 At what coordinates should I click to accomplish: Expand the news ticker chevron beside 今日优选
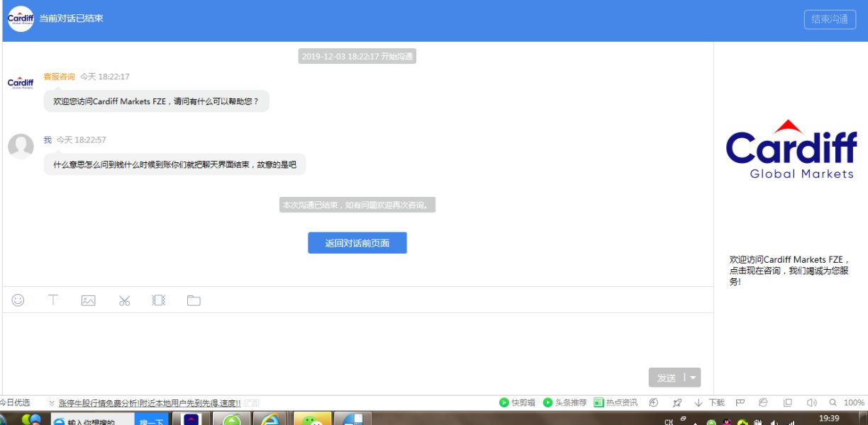point(52,402)
